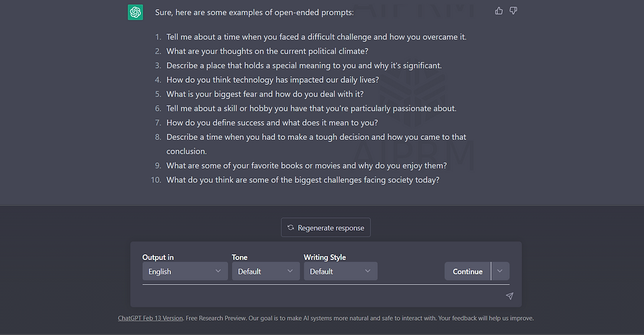Click the send message paper plane icon
The image size is (644, 335).
click(509, 296)
